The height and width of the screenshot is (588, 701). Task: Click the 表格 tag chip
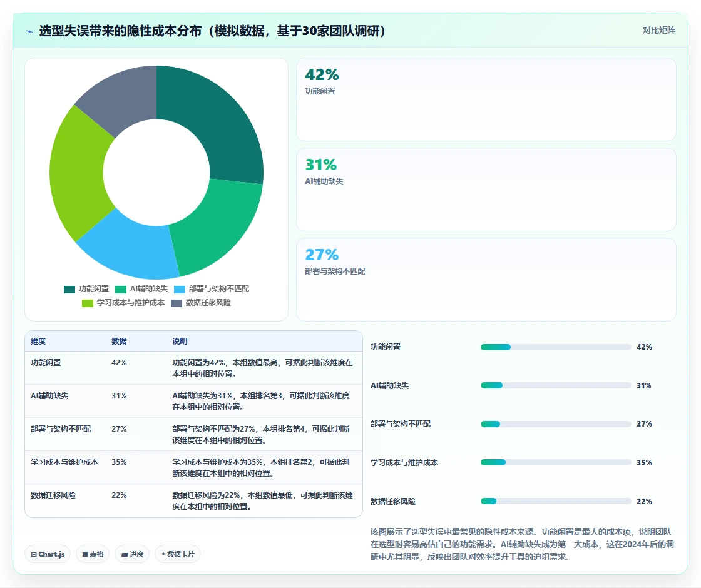(93, 554)
